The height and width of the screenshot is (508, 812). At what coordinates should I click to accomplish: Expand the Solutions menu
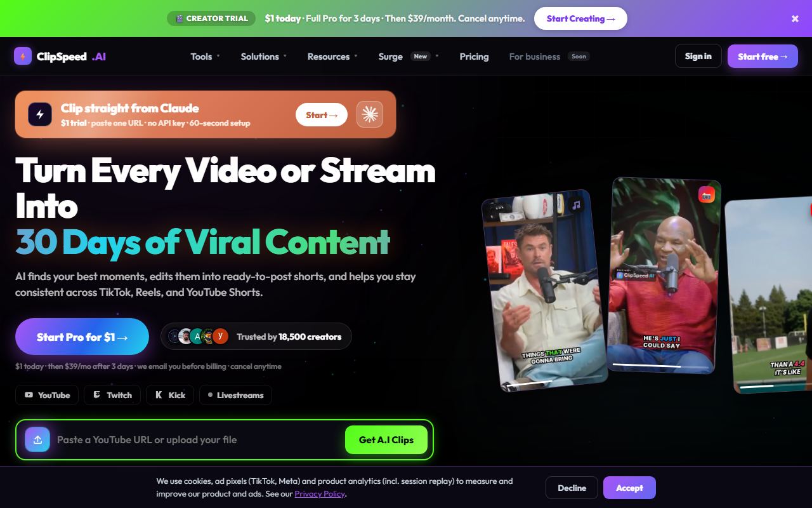click(x=264, y=57)
